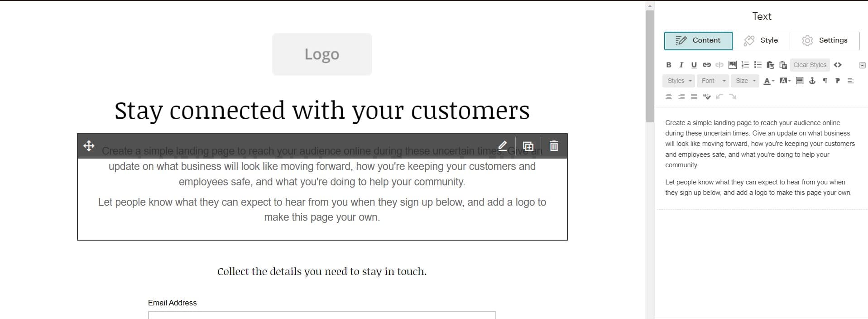Insert a hyperlink
This screenshot has height=319, width=868.
pos(706,65)
